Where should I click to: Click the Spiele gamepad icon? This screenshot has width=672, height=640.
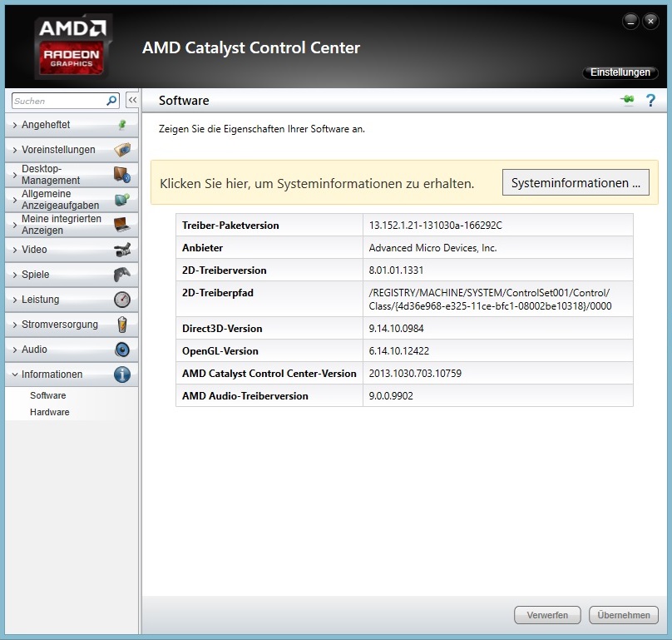[122, 275]
